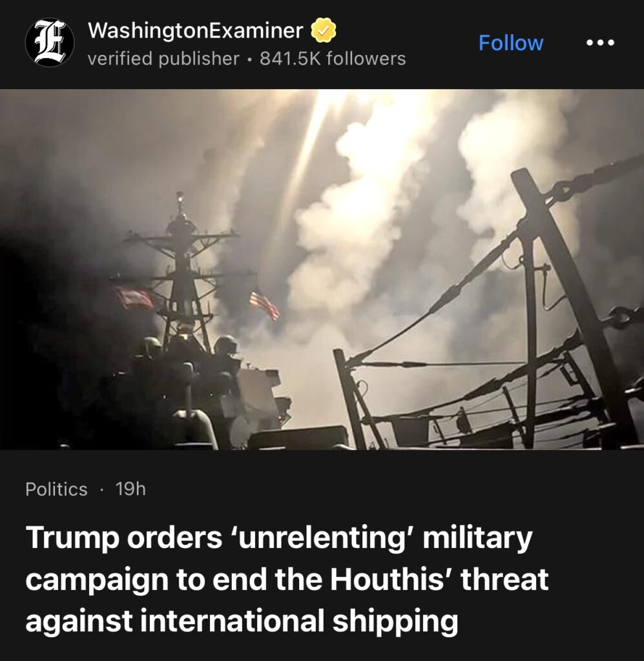Open the Politics category label
644x661 pixels.
pyautogui.click(x=56, y=489)
